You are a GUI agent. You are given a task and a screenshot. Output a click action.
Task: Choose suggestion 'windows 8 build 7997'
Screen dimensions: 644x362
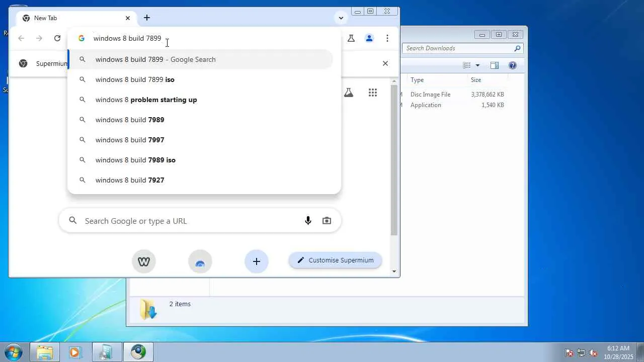point(200,140)
